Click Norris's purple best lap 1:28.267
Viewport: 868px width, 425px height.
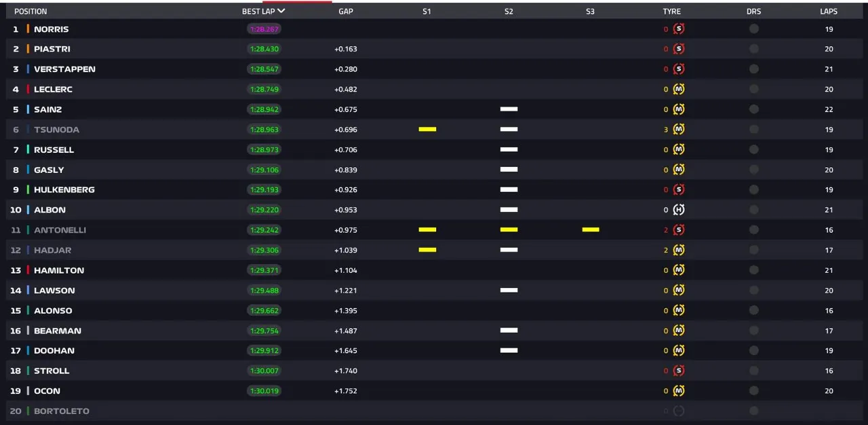click(264, 29)
